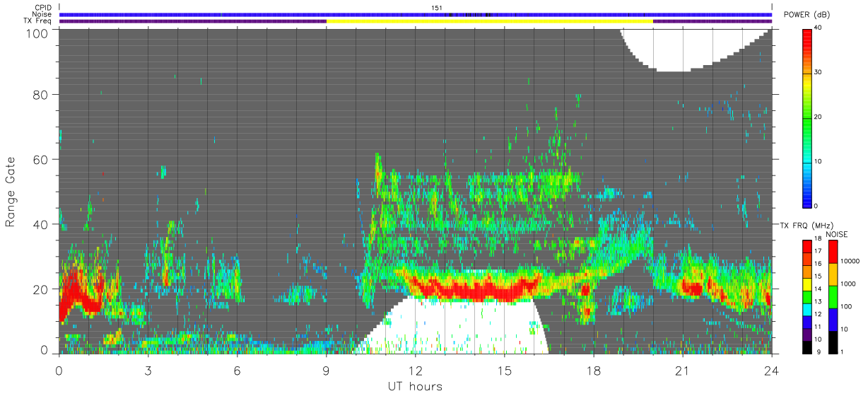The image size is (868, 401).
Task: Click the "6" tick on the UT hours axis
Action: pyautogui.click(x=237, y=371)
